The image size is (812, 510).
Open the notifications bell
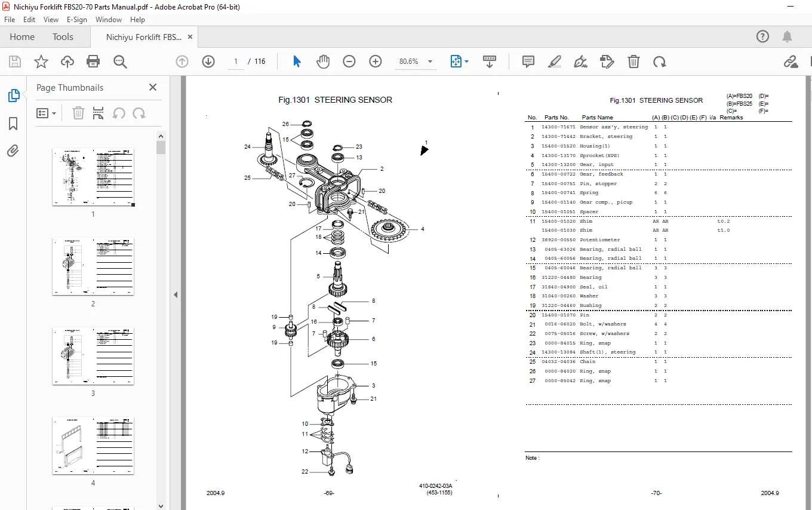tap(788, 36)
